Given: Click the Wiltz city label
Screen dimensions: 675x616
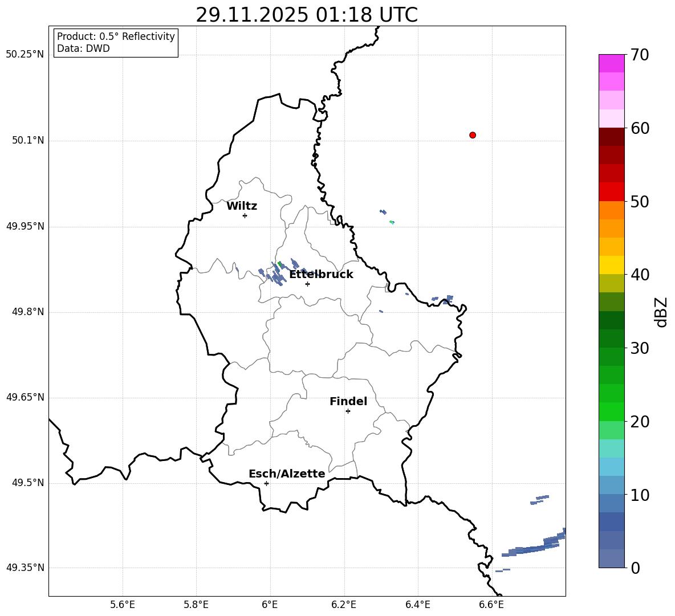Looking at the screenshot, I should [242, 206].
